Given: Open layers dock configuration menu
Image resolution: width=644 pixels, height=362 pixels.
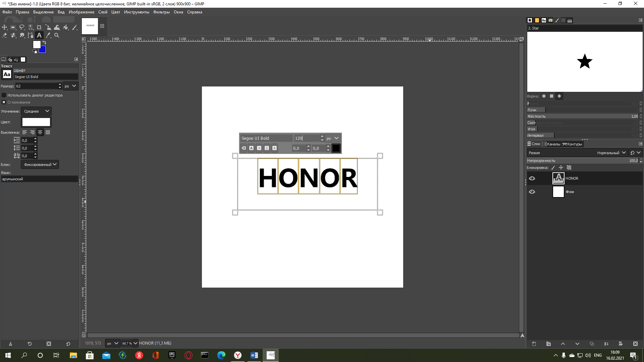Looking at the screenshot, I should pyautogui.click(x=640, y=144).
